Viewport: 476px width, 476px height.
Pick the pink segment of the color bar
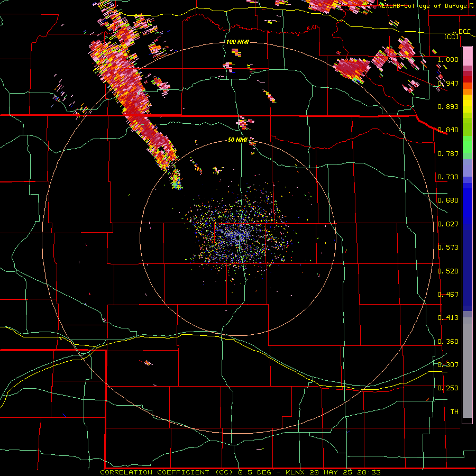click(467, 56)
